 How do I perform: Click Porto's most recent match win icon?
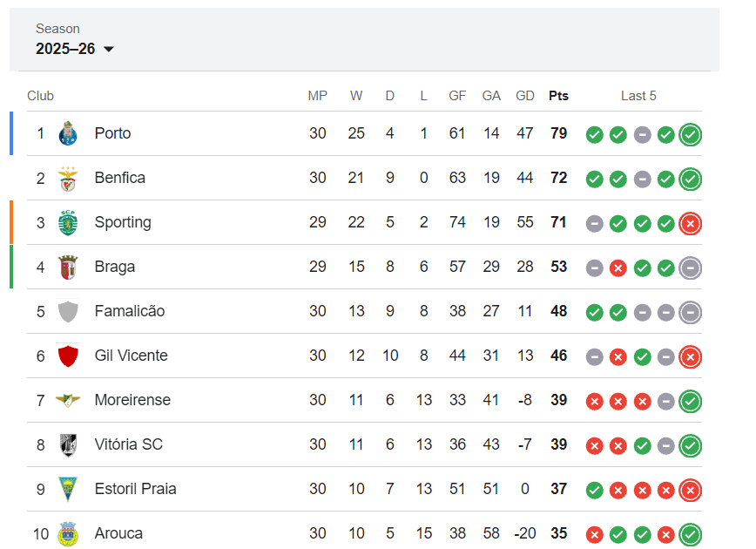point(691,135)
